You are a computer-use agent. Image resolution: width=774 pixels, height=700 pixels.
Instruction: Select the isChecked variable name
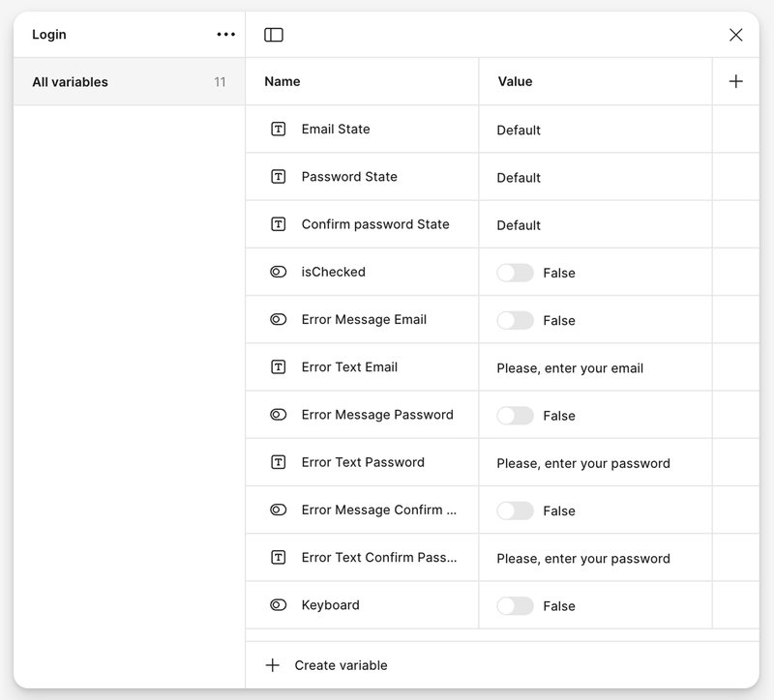333,272
